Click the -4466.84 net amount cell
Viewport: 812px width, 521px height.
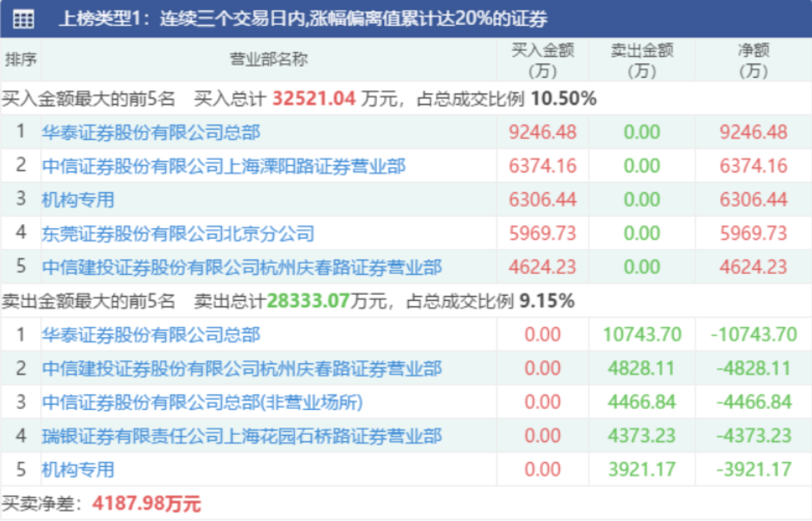tap(754, 402)
